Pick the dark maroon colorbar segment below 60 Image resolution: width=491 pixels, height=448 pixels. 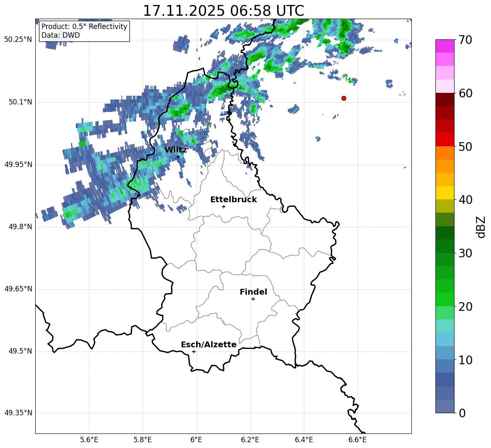[x=445, y=99]
